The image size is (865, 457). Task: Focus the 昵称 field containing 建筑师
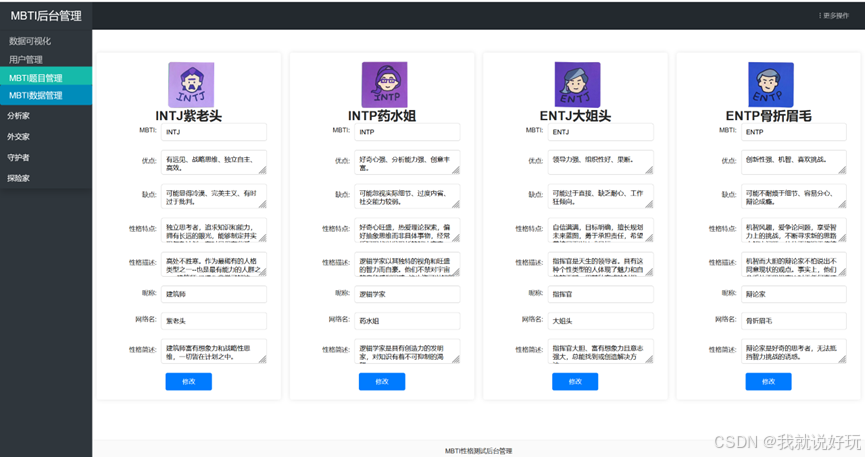coord(214,294)
